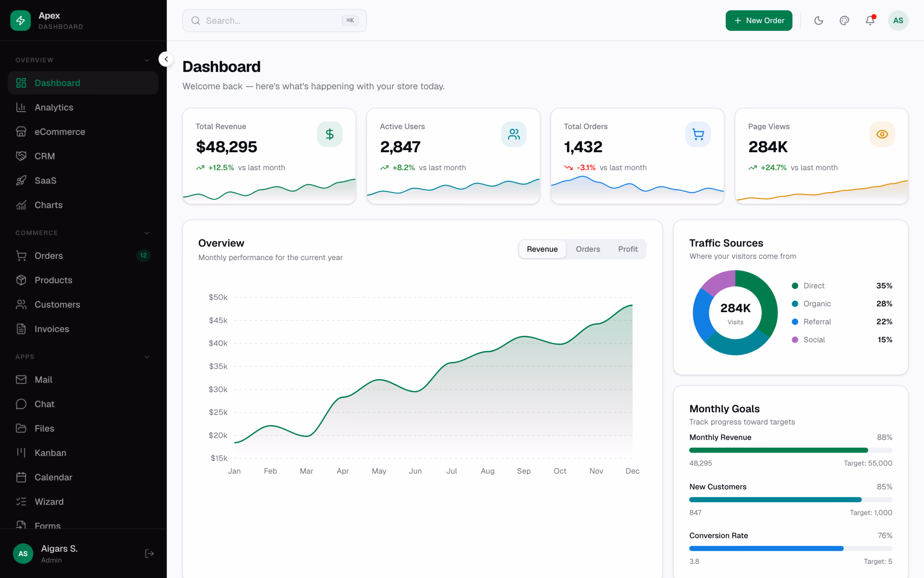Click the Apex lightning bolt logo

[x=20, y=20]
